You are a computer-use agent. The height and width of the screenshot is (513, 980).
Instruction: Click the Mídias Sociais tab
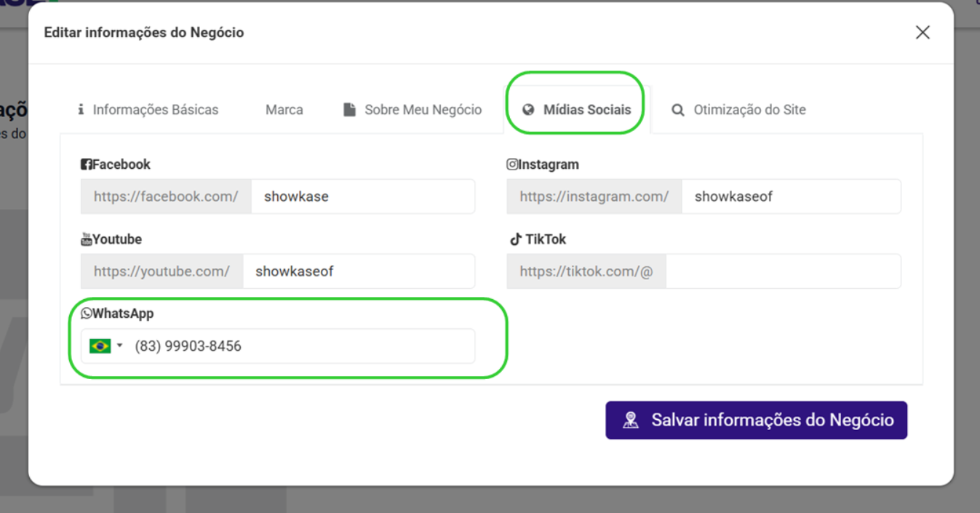coord(576,110)
